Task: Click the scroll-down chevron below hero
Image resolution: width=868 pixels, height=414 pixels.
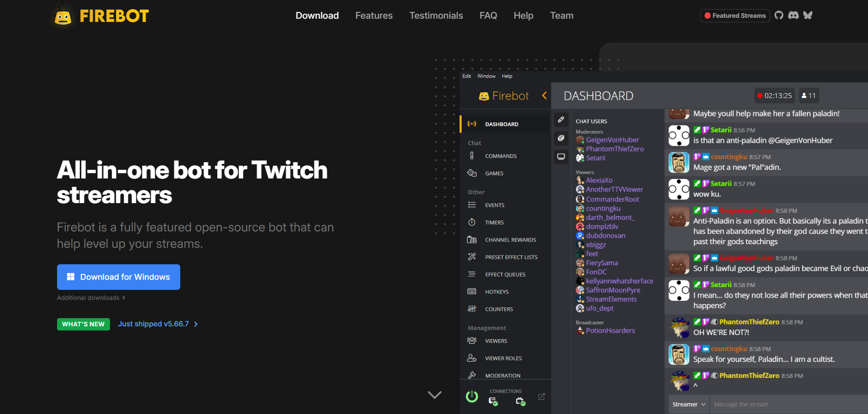Action: (434, 395)
